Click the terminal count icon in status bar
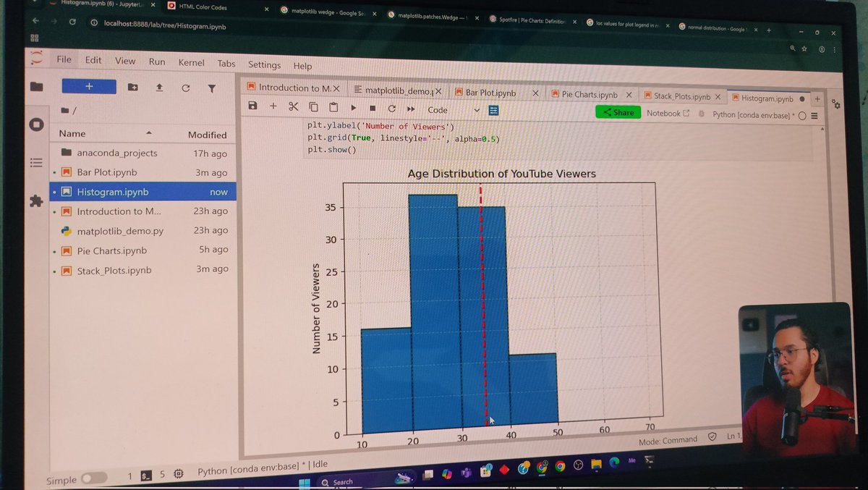Screen dimensions: 868x490 tap(145, 476)
